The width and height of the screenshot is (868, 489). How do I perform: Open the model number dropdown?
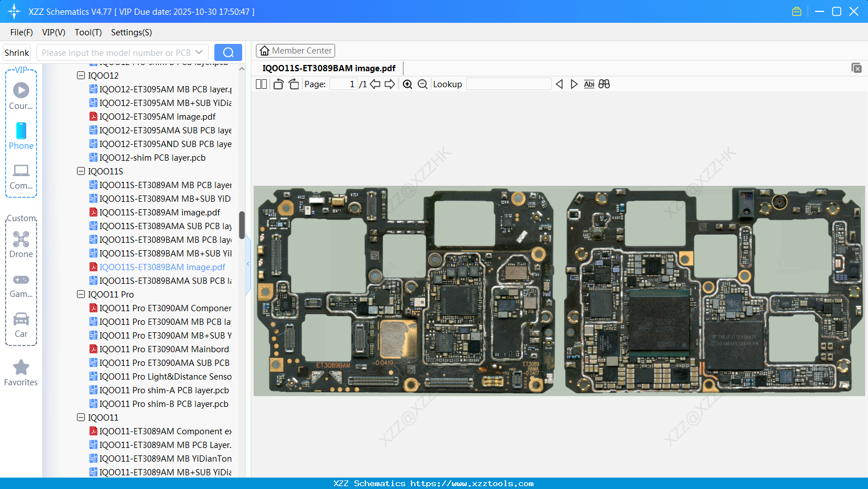click(199, 52)
